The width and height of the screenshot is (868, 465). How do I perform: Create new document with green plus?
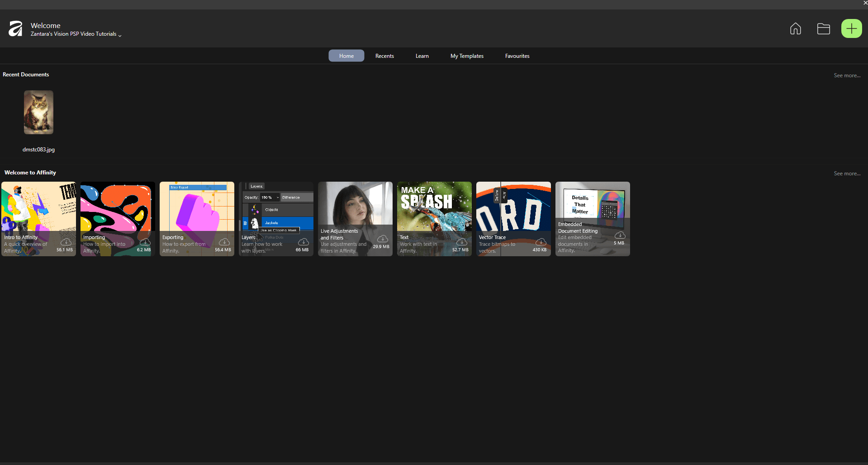pyautogui.click(x=851, y=29)
